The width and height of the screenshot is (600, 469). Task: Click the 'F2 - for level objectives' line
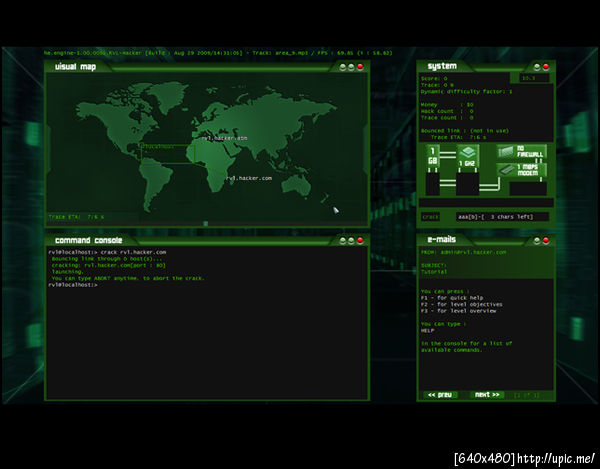[461, 304]
